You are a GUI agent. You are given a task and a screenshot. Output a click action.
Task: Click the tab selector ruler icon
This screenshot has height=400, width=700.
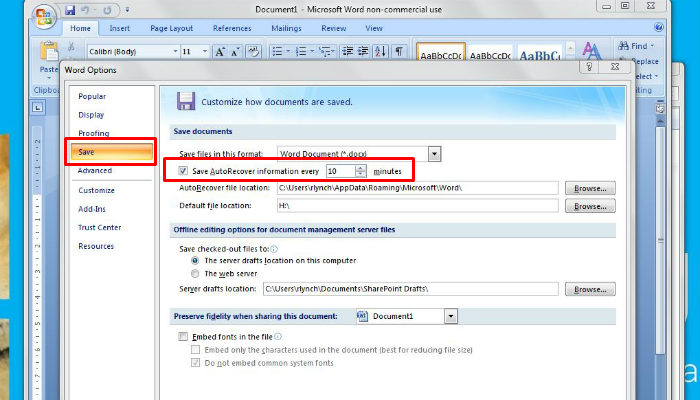coord(38,107)
